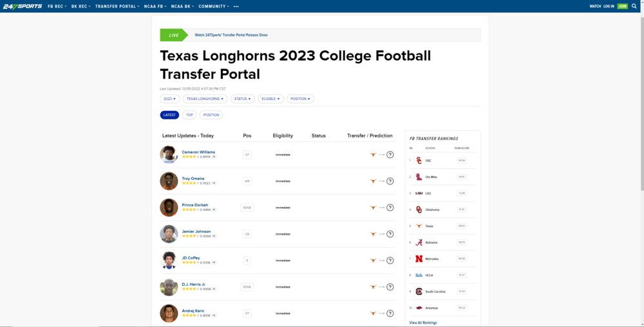Switch to the TOP filter pill
Image resolution: width=644 pixels, height=327 pixels.
(x=189, y=115)
